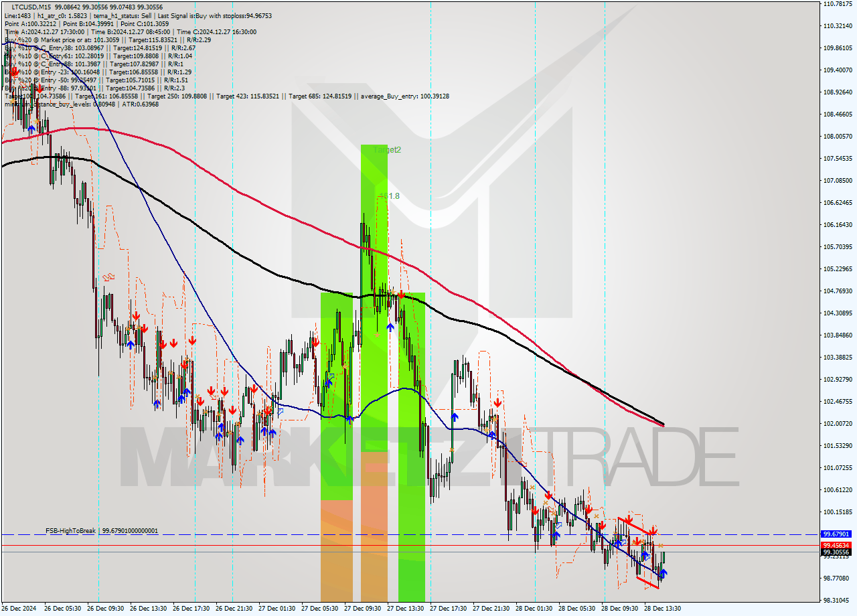The width and height of the screenshot is (857, 616).
Task: Click the 107.54535 price axis label
Action: coord(838,158)
